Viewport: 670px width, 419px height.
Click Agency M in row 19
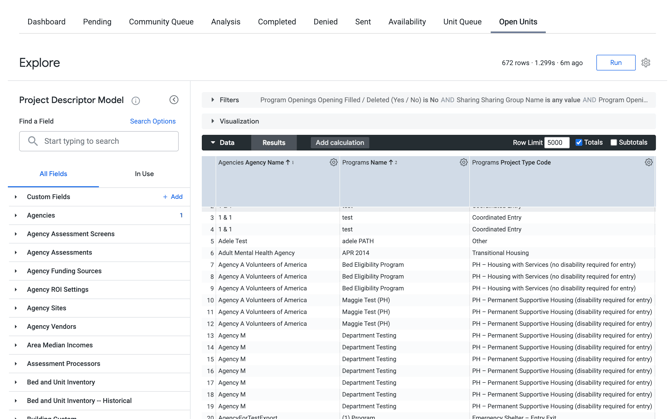pos(232,407)
